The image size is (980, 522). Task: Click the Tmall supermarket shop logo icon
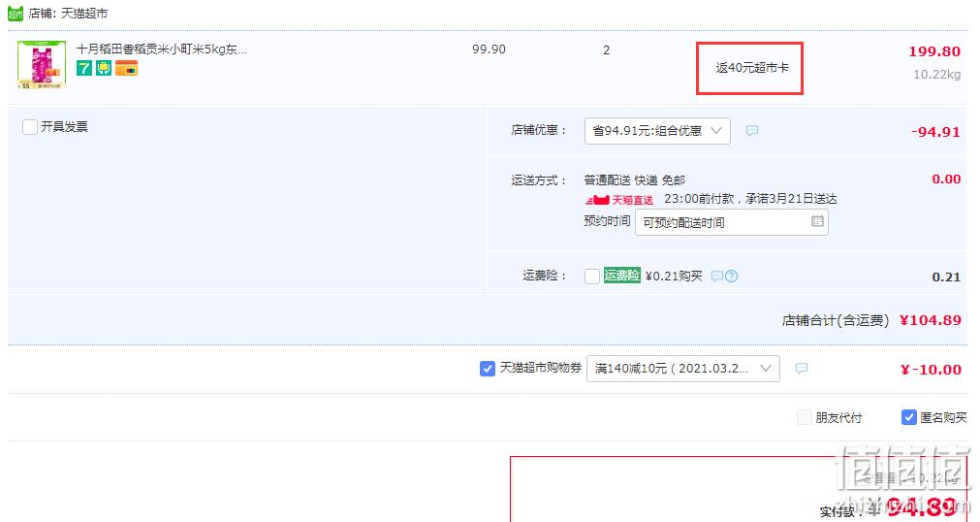click(x=15, y=14)
